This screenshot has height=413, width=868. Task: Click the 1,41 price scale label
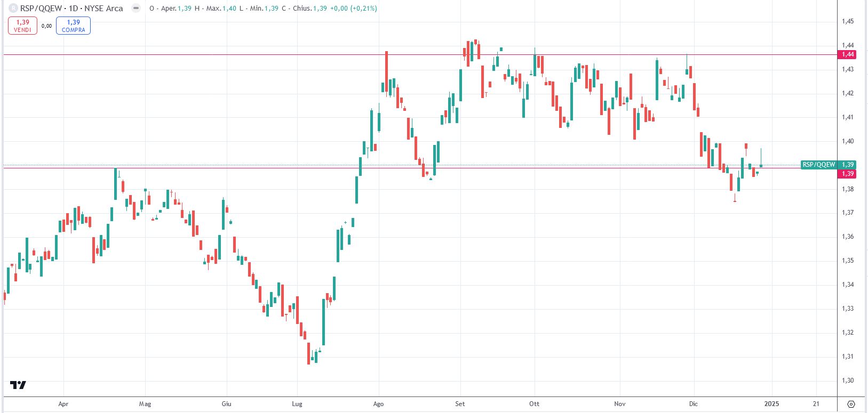848,117
